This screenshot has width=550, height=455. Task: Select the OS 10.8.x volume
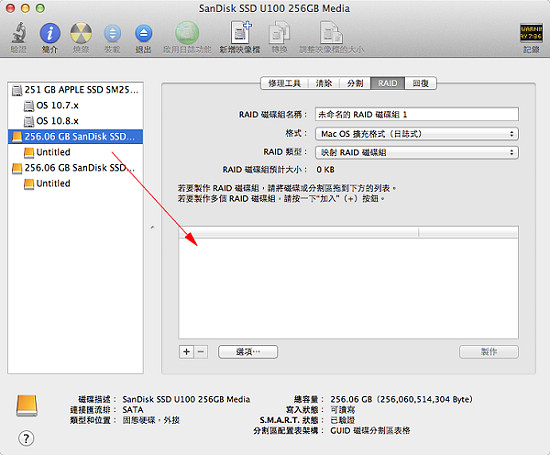75,121
